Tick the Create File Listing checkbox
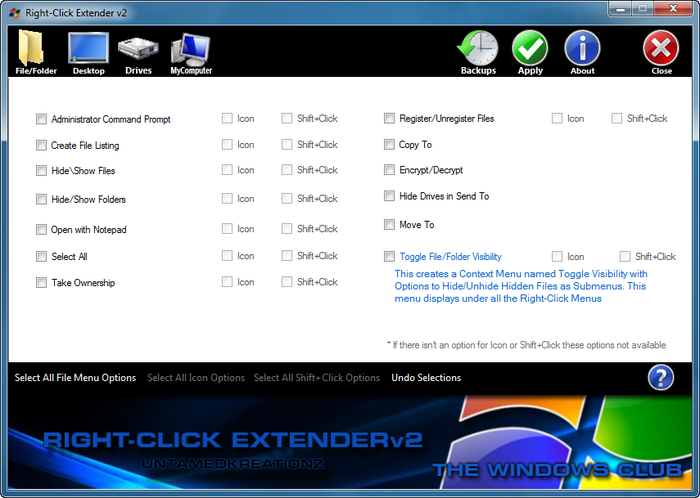This screenshot has height=498, width=700. tap(41, 145)
